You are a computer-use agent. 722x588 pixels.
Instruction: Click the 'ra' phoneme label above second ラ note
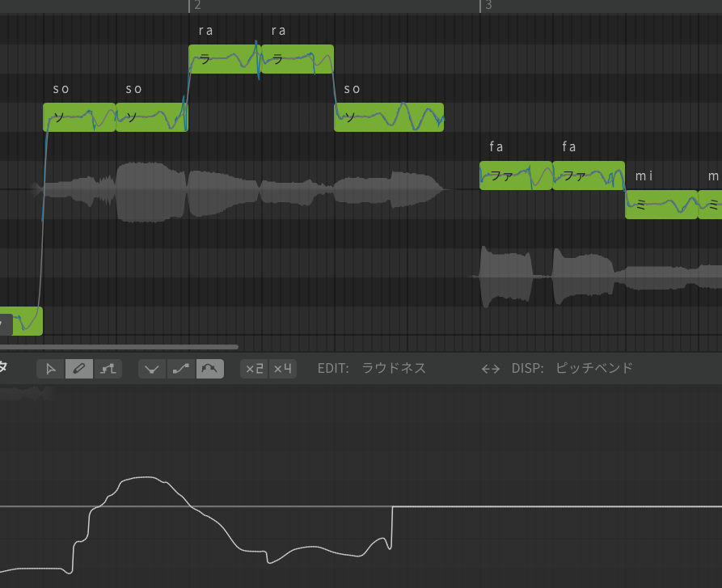click(x=279, y=31)
